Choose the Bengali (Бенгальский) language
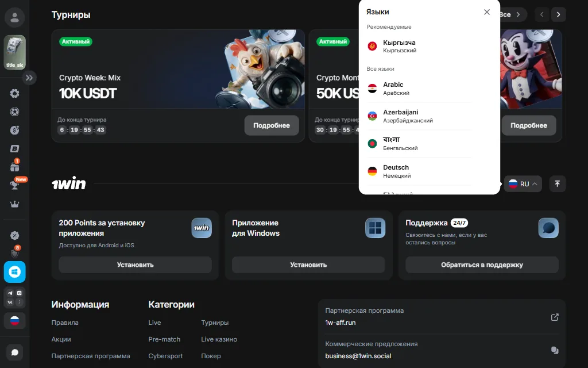The height and width of the screenshot is (368, 588). tap(419, 143)
